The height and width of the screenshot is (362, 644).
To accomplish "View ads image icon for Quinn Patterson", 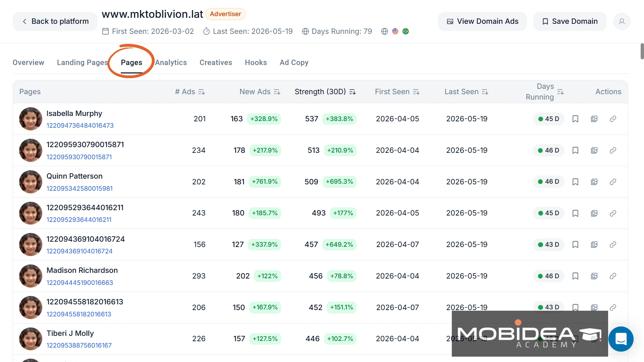I will [x=594, y=182].
